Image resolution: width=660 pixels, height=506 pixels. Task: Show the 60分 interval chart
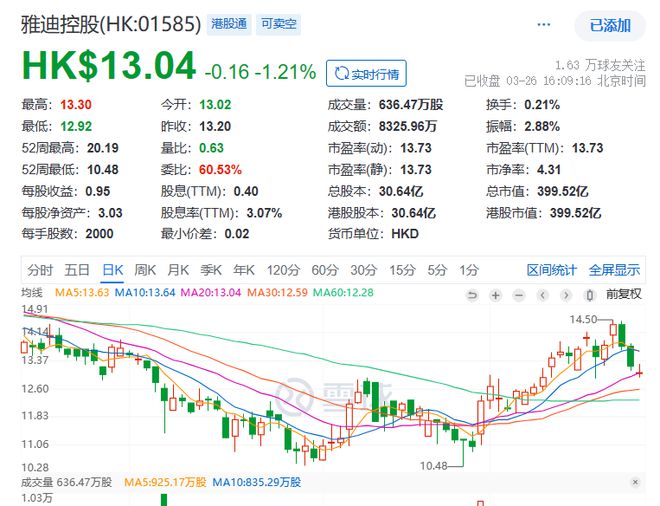[x=325, y=270]
